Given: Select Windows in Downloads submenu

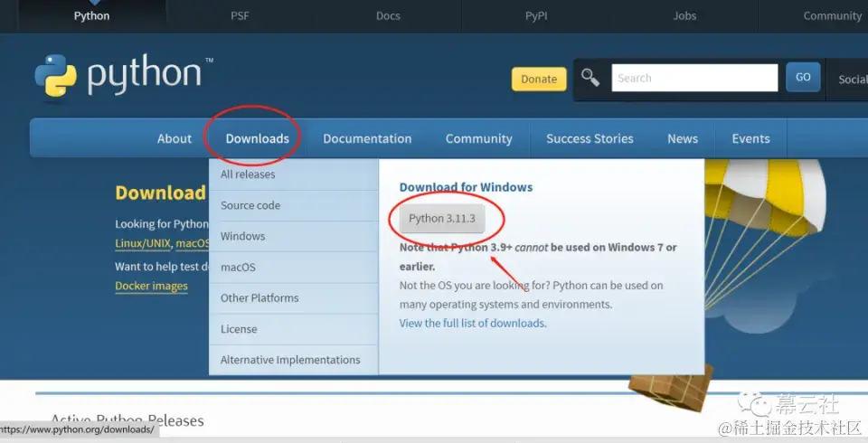Looking at the screenshot, I should (x=293, y=237).
